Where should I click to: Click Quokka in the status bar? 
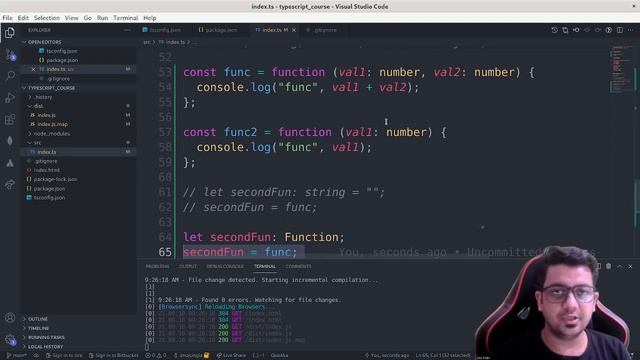280,356
